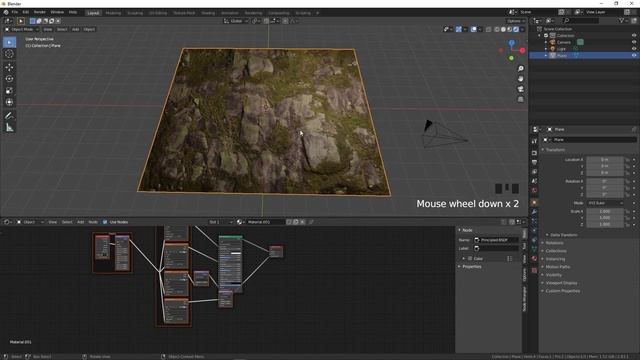Switch to Sculpting workspace tab

135,13
